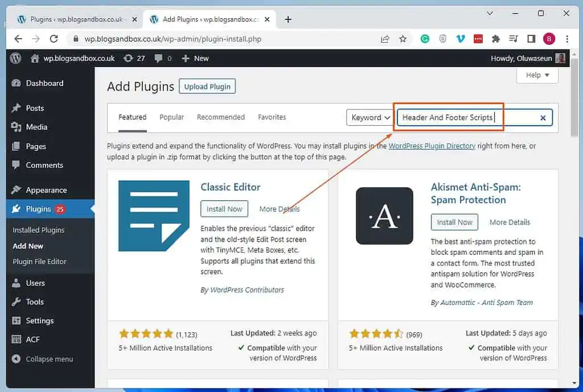
Task: Open the Plugins menu with 25 badge
Action: (50, 209)
